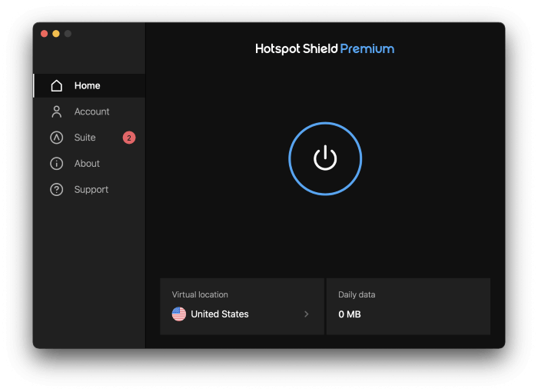Click the red Suite notification badge
538x392 pixels.
point(129,138)
